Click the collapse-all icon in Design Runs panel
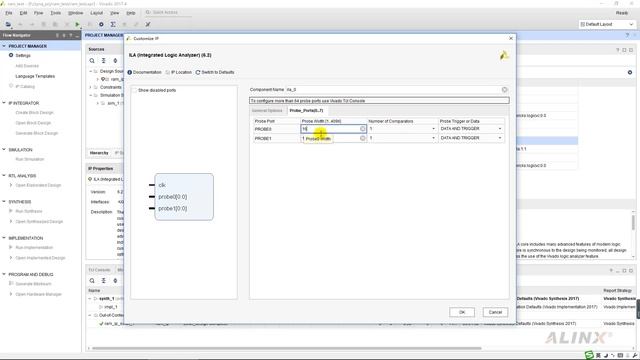Viewport: 640px width, 360px height. [104, 280]
